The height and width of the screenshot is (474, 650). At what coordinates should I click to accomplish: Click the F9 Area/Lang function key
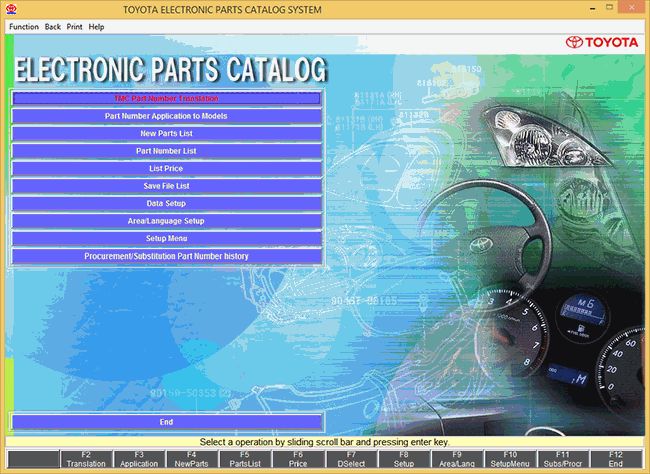(457, 459)
